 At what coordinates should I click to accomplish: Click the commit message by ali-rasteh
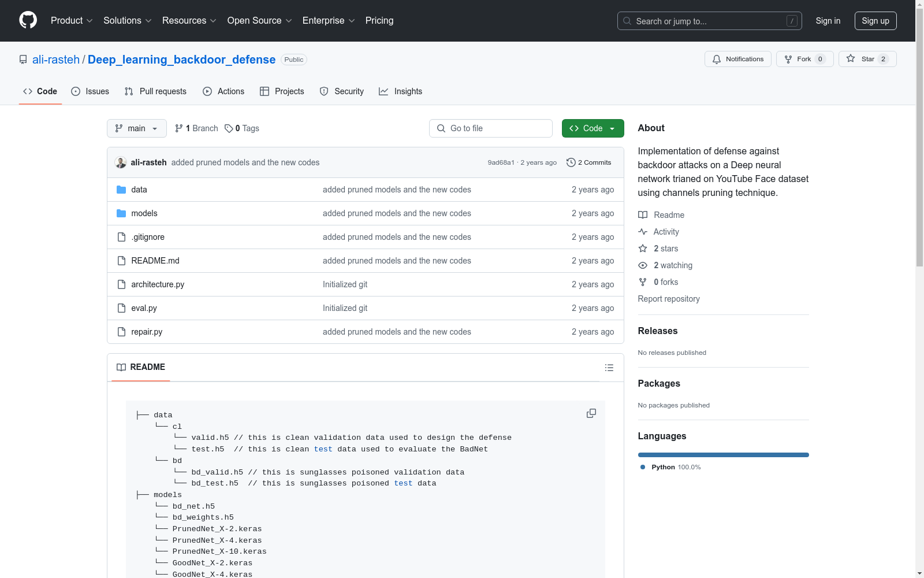point(245,162)
